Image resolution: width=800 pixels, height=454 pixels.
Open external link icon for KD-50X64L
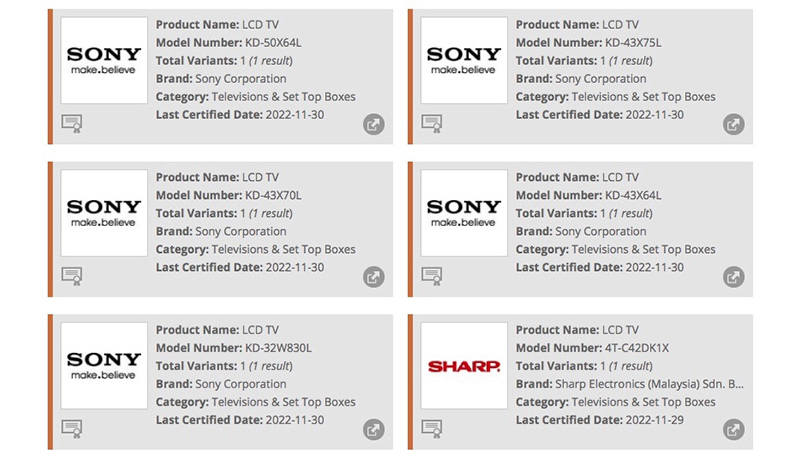point(373,125)
